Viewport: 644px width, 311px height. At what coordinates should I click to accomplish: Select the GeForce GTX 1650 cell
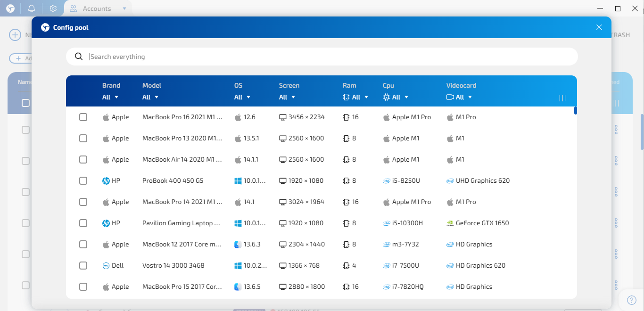click(x=478, y=223)
